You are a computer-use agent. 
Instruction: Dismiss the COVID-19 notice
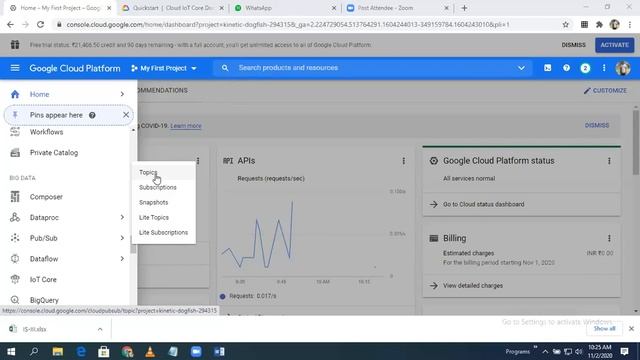pos(597,125)
